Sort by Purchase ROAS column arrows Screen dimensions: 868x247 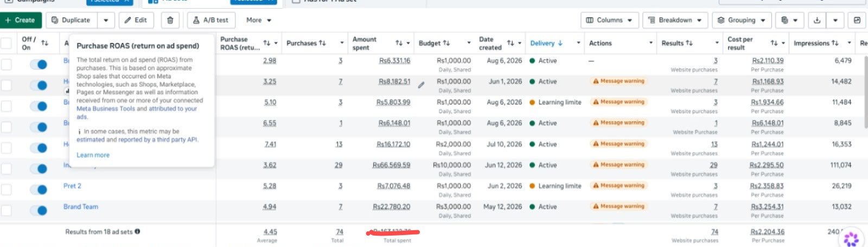coord(267,43)
